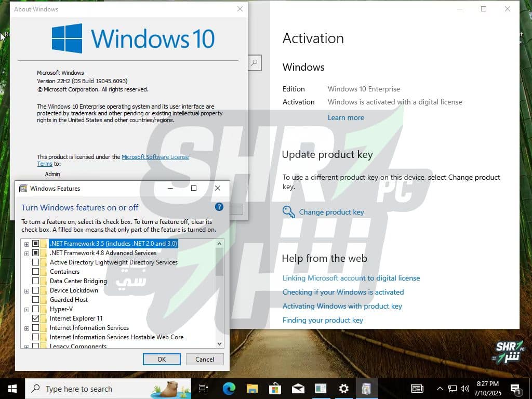Click Cancel in Windows Features dialog
This screenshot has width=532, height=399.
point(205,360)
